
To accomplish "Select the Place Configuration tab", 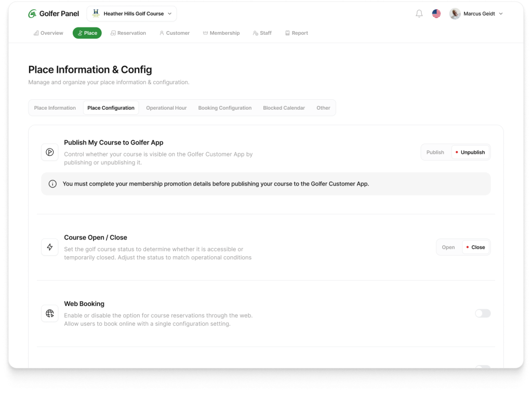I will (x=111, y=108).
